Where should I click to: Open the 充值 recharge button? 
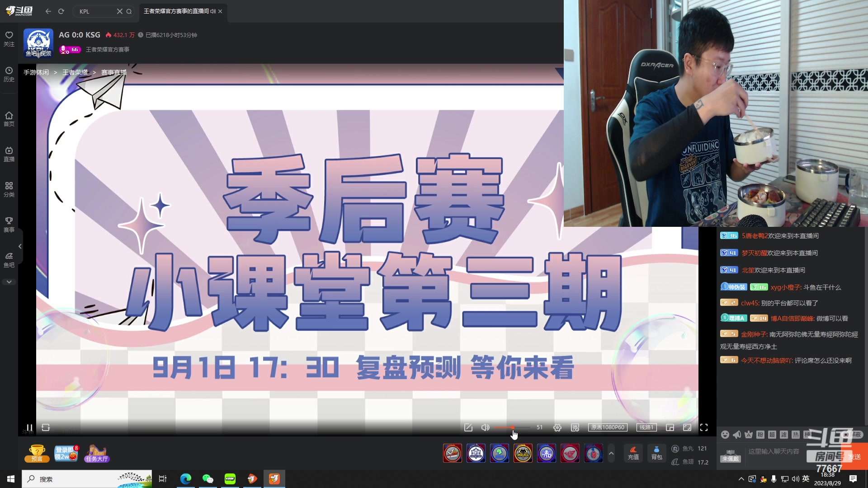pos(633,453)
